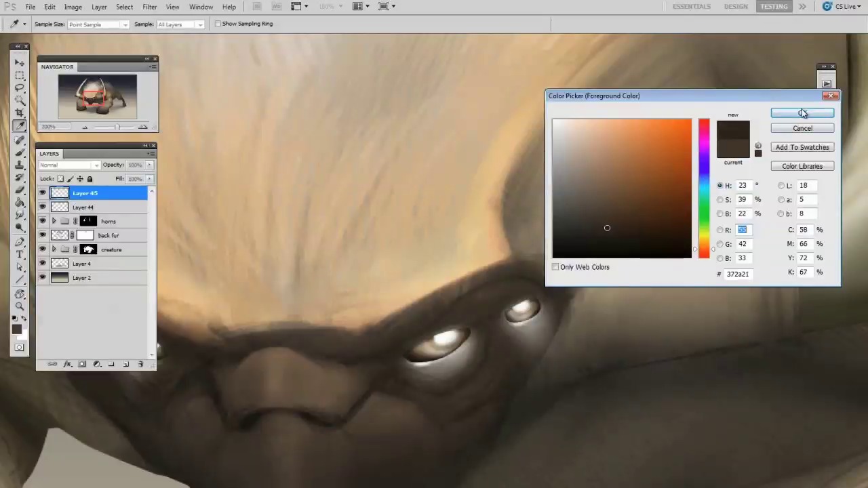The image size is (868, 488).
Task: Select the Line tool
Action: 20,279
